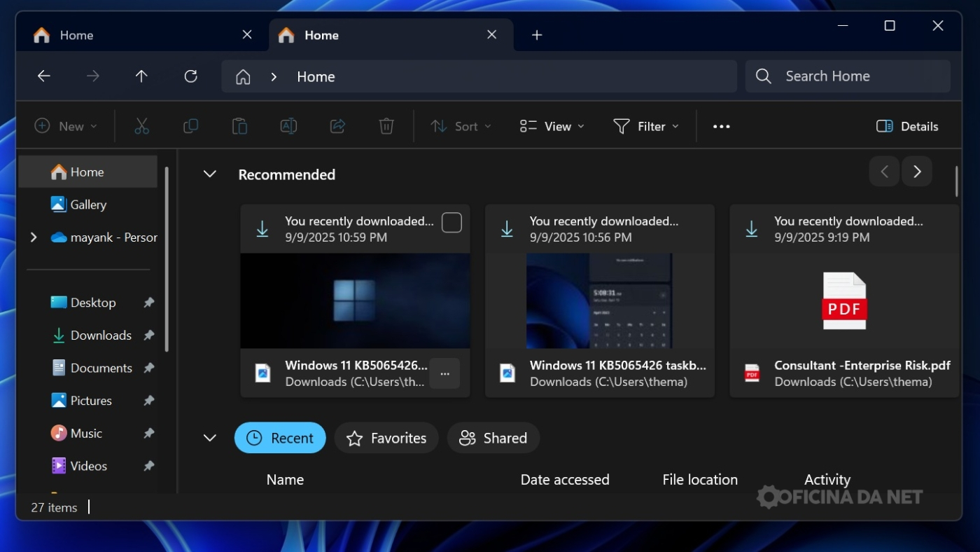The image size is (980, 552).
Task: Close the second active Home tab
Action: [492, 34]
